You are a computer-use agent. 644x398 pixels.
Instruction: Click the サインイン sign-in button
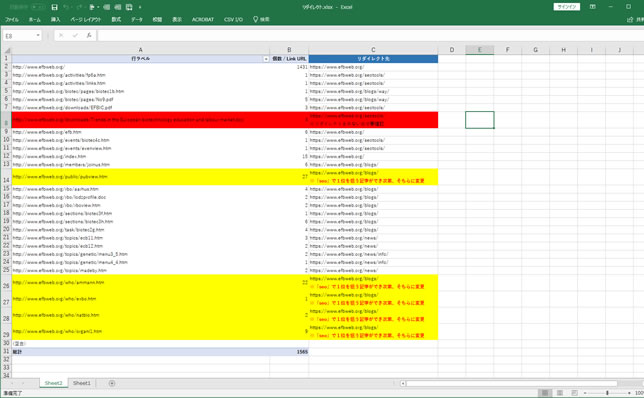click(x=567, y=7)
